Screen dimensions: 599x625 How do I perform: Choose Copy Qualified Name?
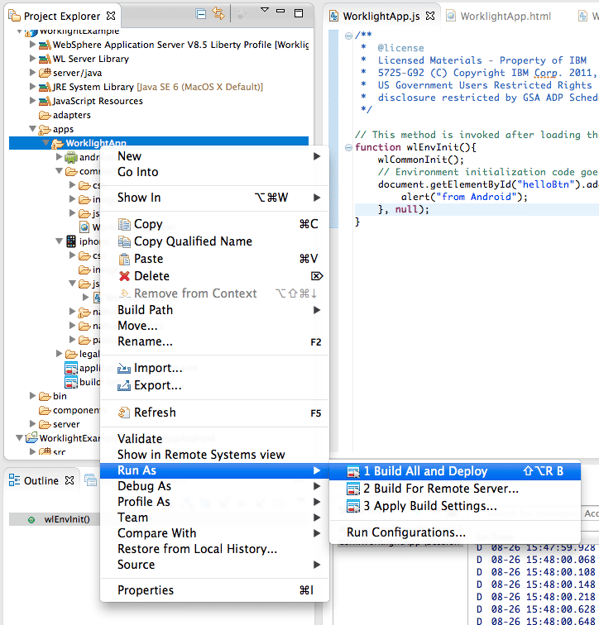point(214,241)
